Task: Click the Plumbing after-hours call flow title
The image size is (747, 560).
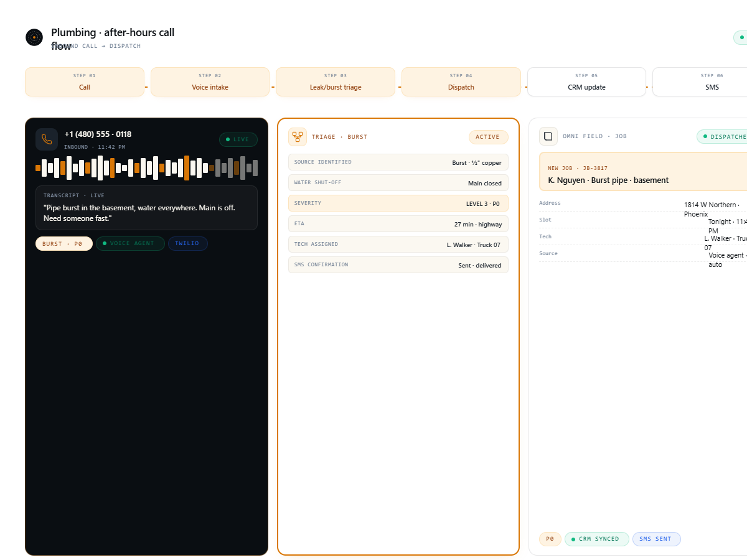Action: pos(113,39)
